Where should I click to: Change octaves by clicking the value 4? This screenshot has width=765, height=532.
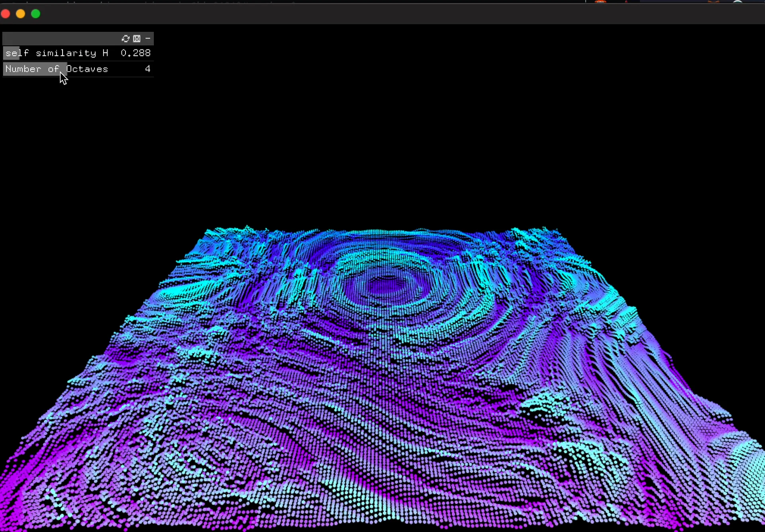148,69
